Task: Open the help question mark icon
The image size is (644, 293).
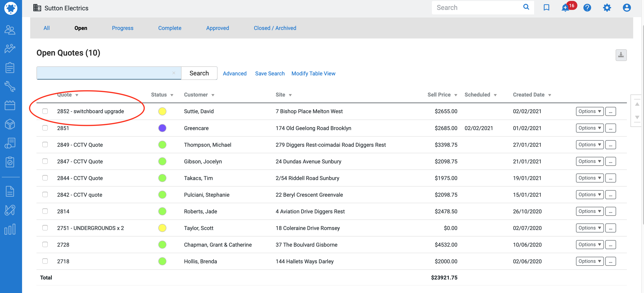Action: pos(587,8)
